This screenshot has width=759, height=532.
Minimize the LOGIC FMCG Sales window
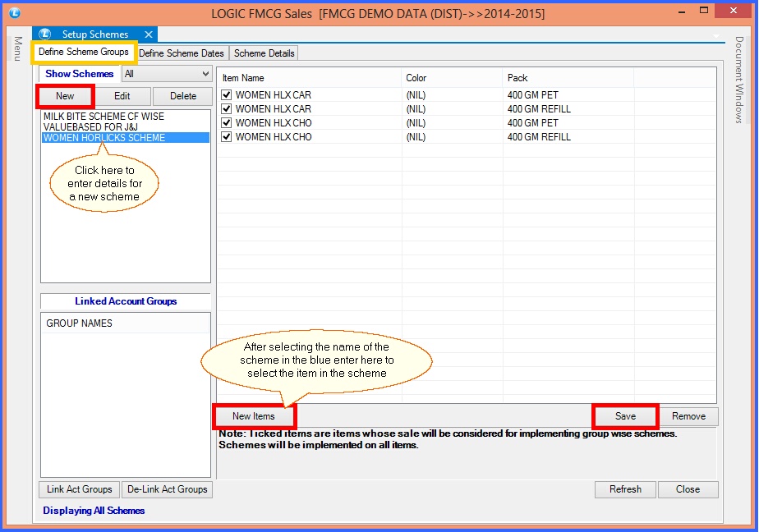682,11
